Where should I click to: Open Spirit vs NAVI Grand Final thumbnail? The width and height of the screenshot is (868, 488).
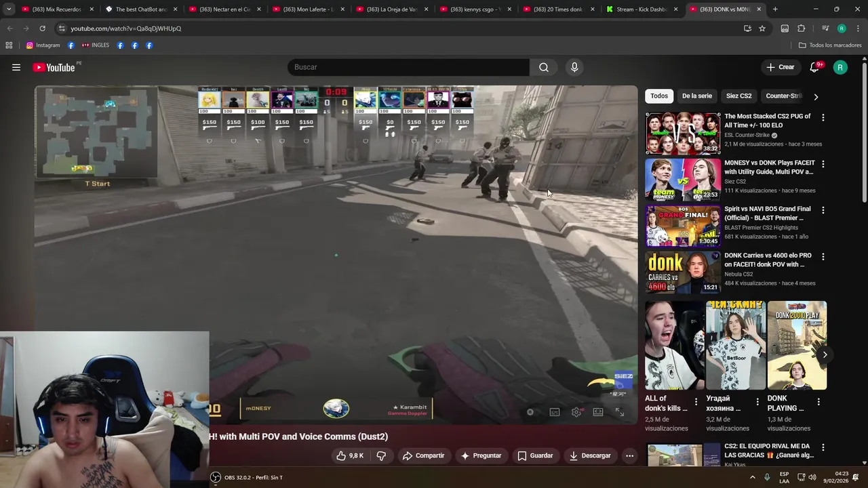(x=682, y=226)
